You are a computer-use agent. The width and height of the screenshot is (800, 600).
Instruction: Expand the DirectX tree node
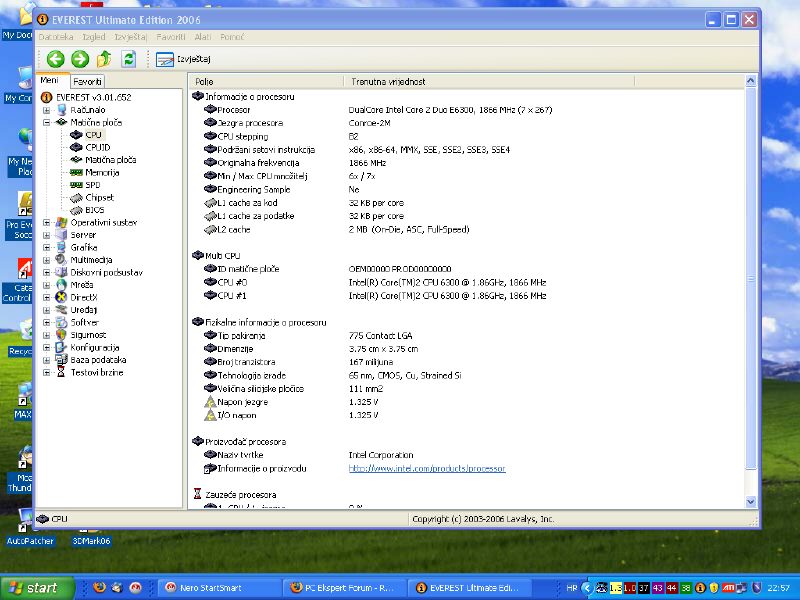point(46,297)
